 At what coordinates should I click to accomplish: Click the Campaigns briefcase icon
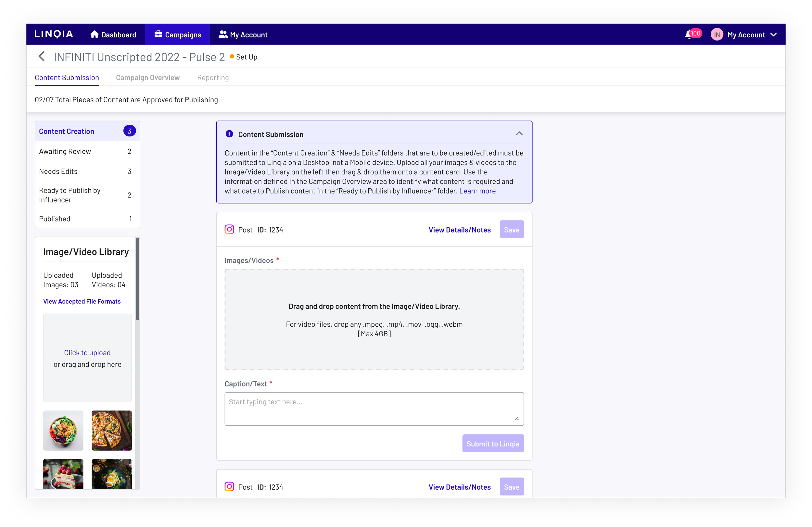(158, 34)
